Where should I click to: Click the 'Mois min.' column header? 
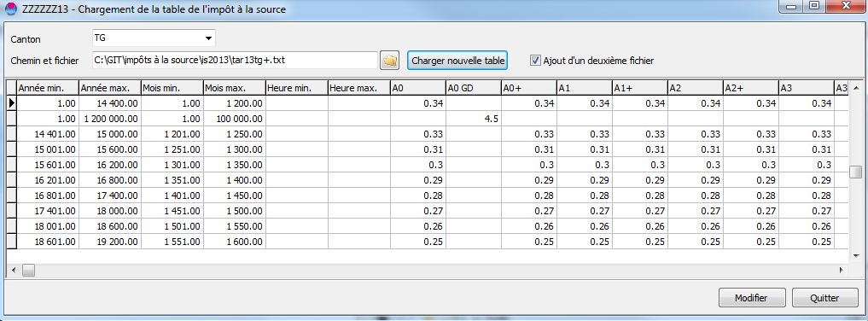click(172, 88)
